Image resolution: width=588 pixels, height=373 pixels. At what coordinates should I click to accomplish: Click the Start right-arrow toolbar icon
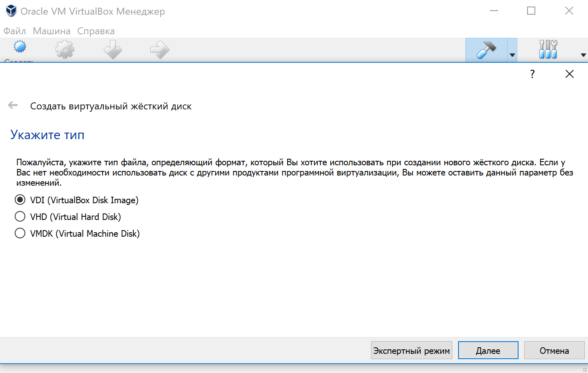coord(159,49)
